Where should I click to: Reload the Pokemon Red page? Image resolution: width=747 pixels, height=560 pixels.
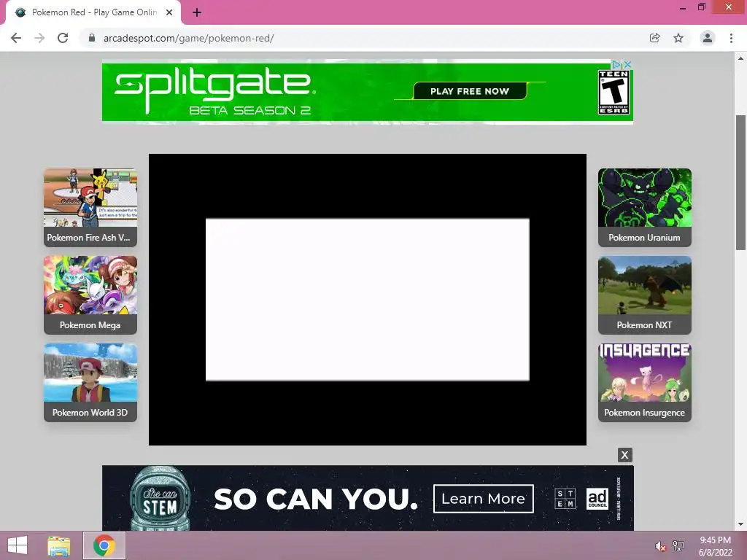63,38
